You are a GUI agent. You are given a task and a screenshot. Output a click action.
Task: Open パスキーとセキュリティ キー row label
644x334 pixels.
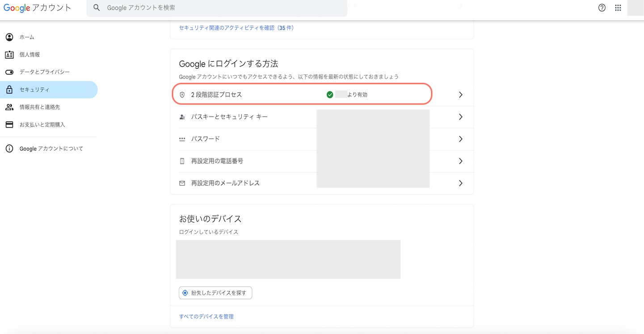click(229, 117)
